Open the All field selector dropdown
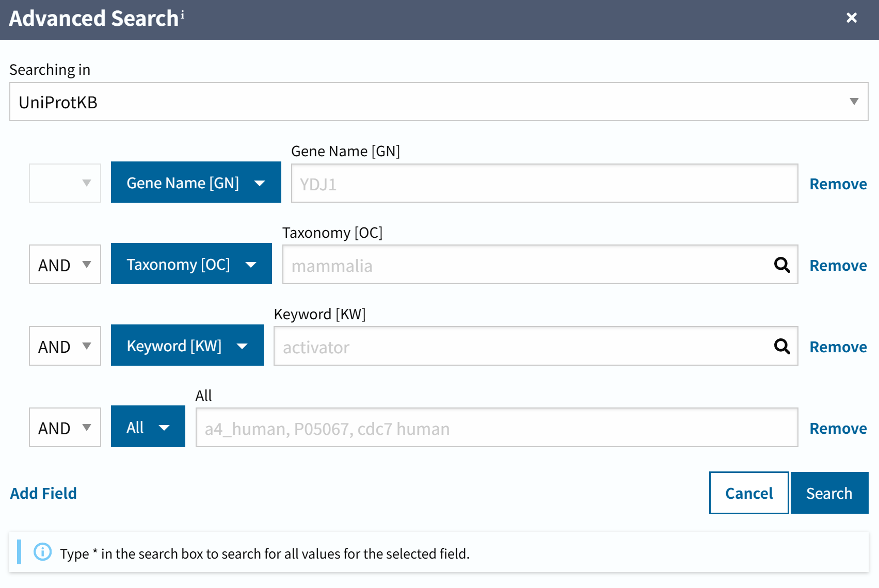 point(148,427)
